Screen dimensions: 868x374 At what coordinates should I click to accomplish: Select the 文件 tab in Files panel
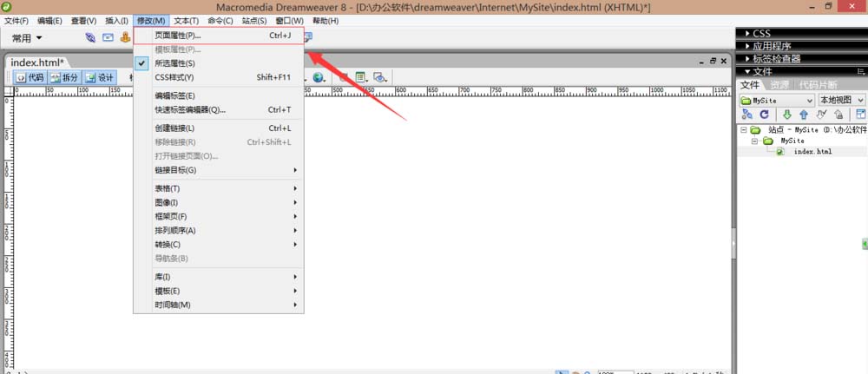pyautogui.click(x=751, y=85)
